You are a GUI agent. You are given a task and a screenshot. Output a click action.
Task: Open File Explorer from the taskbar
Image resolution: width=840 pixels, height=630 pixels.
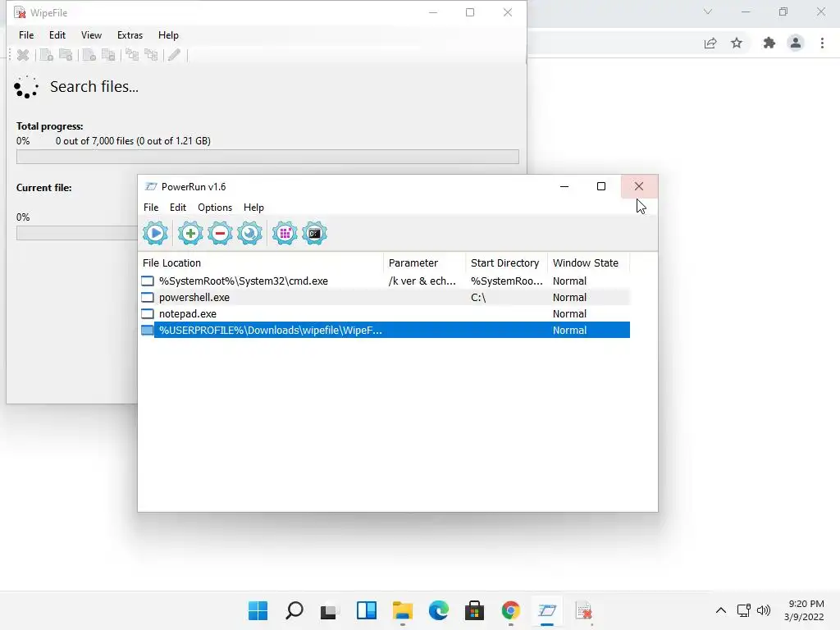point(402,610)
